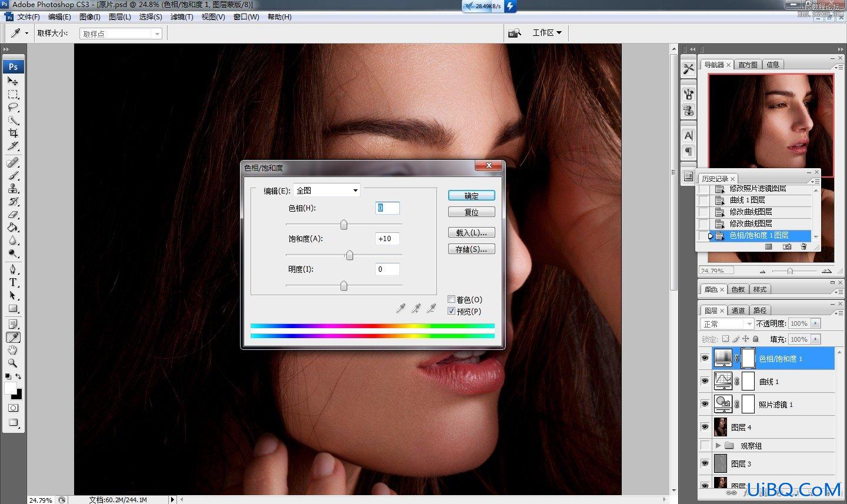Open the 填充 fill slider arrow
The image size is (847, 504).
coord(815,339)
